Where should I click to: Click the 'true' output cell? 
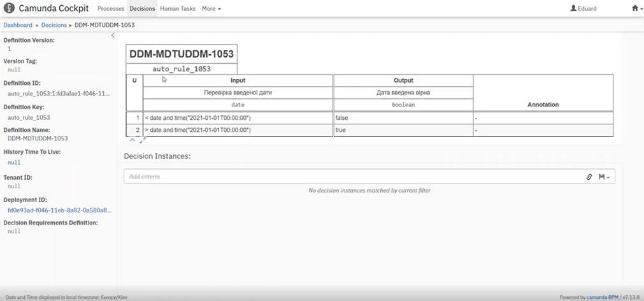(403, 130)
